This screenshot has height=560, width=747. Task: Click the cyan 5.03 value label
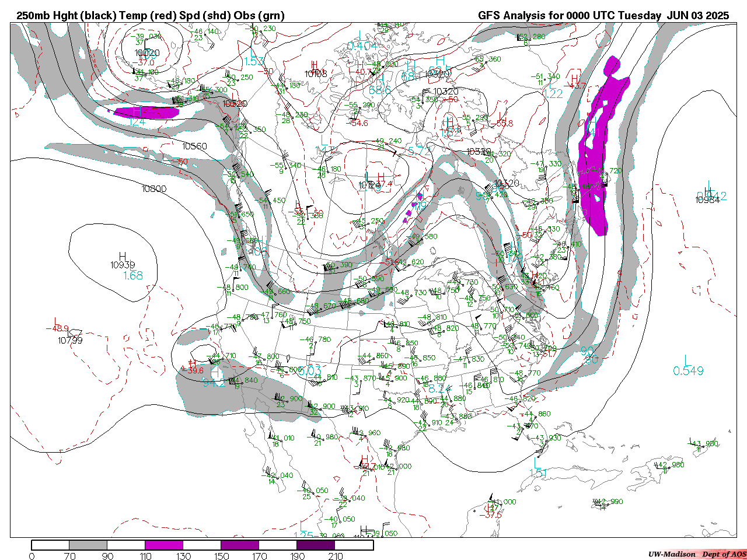click(x=309, y=370)
